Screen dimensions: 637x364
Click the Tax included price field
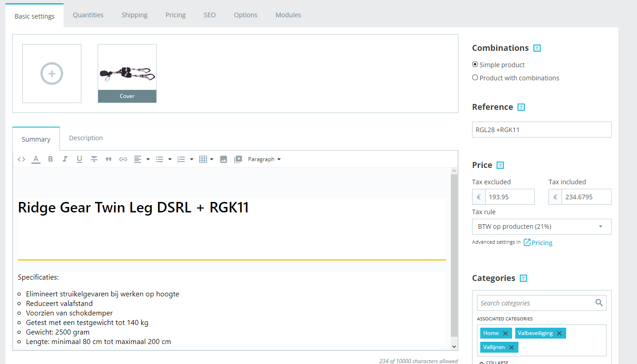pos(586,197)
